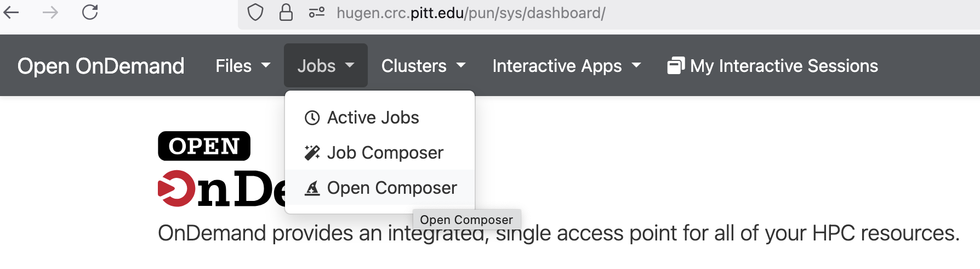Click the My Interactive Sessions window icon
This screenshot has width=980, height=269.
pyautogui.click(x=676, y=65)
